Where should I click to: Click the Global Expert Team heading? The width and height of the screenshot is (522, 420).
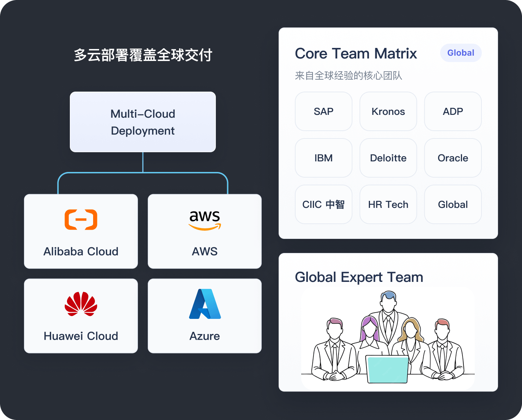(x=359, y=277)
